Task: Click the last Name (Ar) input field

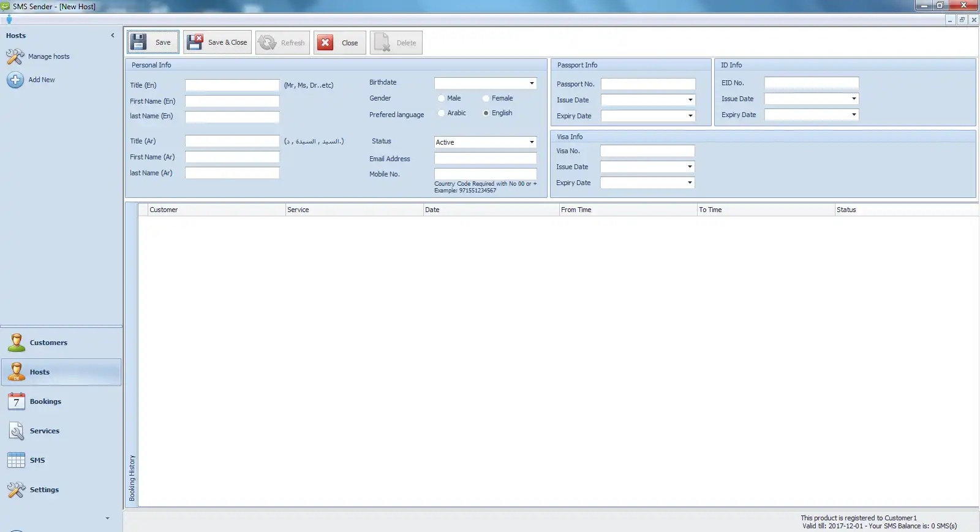Action: point(232,173)
